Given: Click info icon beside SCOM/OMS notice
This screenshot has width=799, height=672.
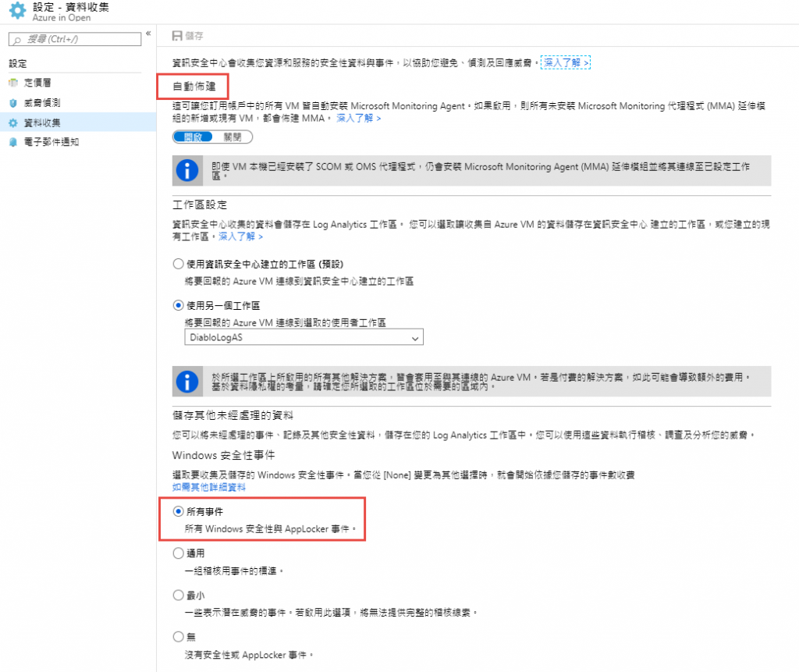Looking at the screenshot, I should pos(187,171).
